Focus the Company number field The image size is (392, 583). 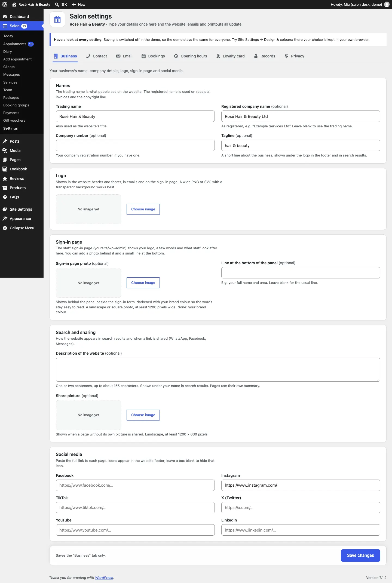(x=135, y=145)
